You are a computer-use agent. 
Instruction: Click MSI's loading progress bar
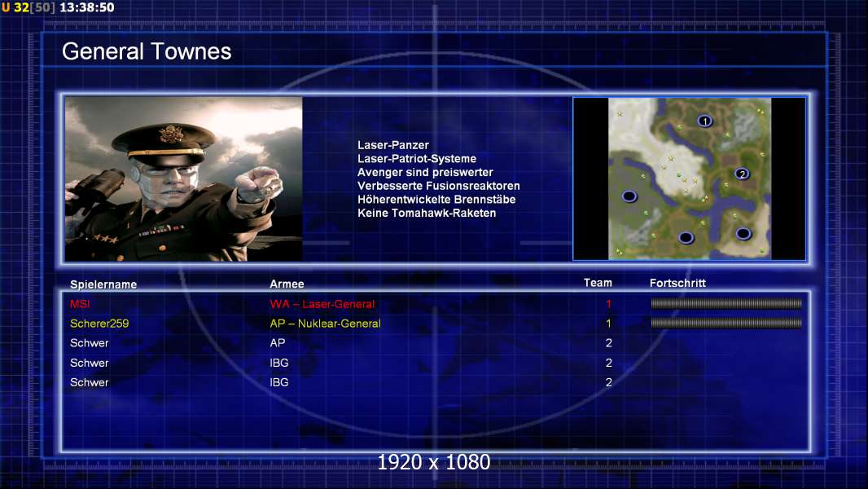click(x=726, y=303)
